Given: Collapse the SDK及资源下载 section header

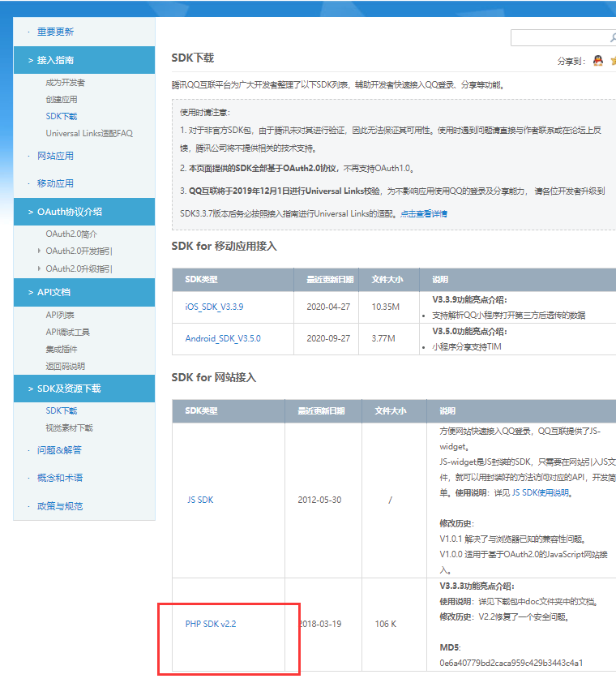Looking at the screenshot, I should pos(84,389).
